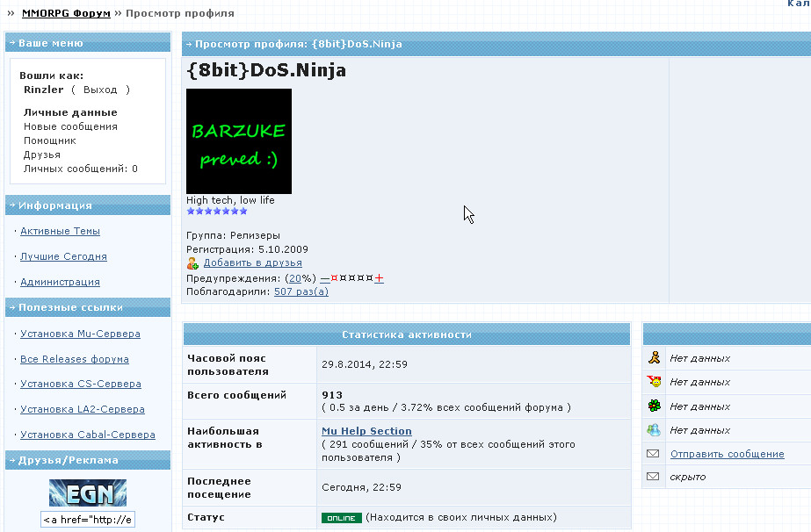This screenshot has height=532, width=811.
Task: Open Установка Mu-Сервера link
Action: pos(80,334)
